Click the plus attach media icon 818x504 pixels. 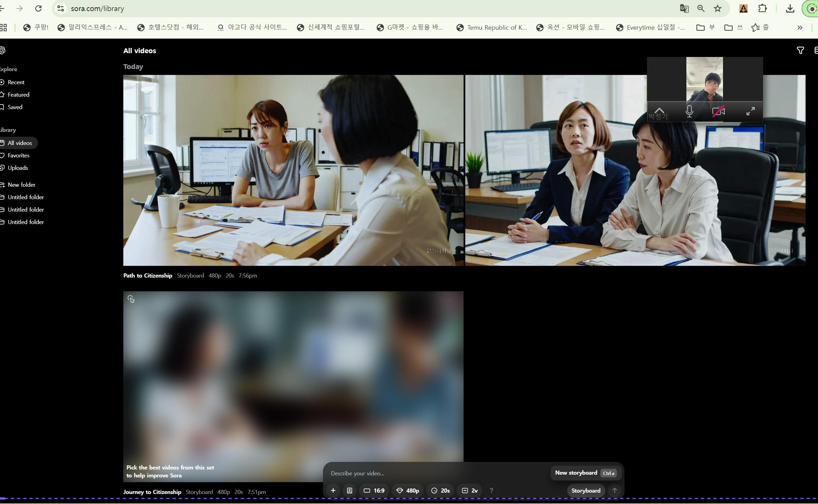click(x=333, y=491)
